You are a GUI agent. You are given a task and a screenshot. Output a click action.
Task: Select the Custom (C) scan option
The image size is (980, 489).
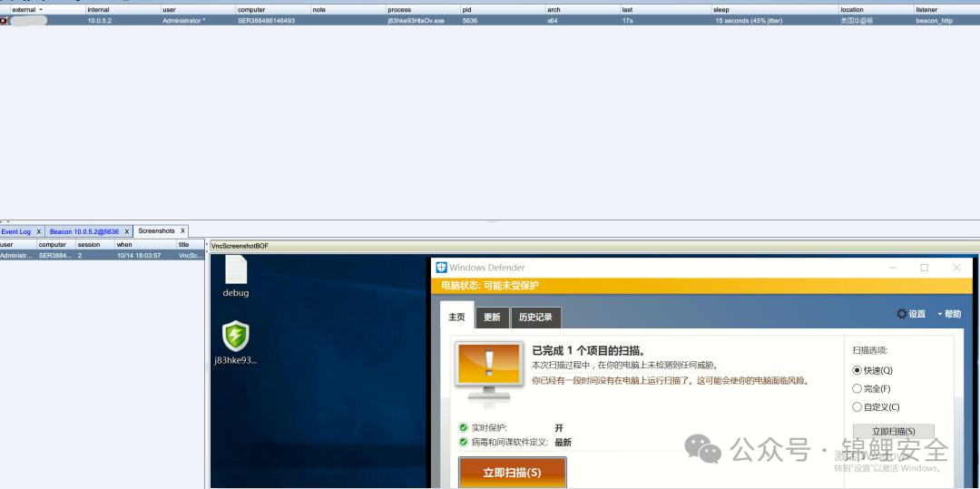pyautogui.click(x=857, y=407)
